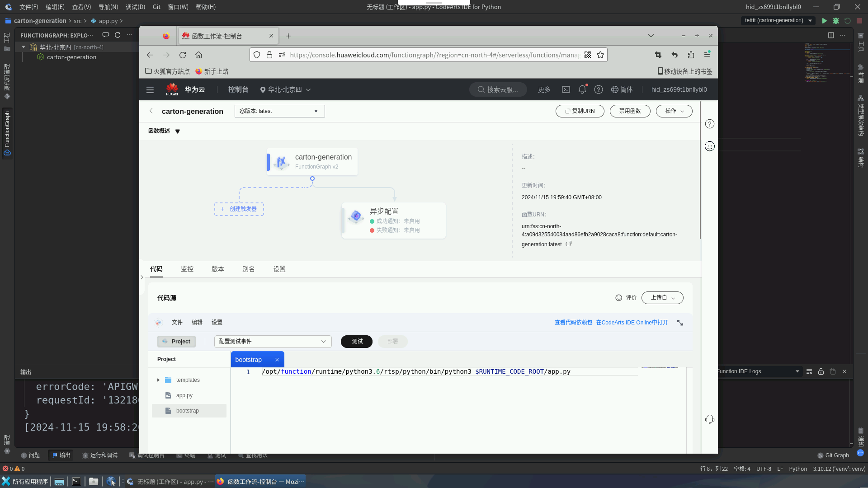Click the browser home icon
Image resolution: width=868 pixels, height=488 pixels.
(x=198, y=55)
